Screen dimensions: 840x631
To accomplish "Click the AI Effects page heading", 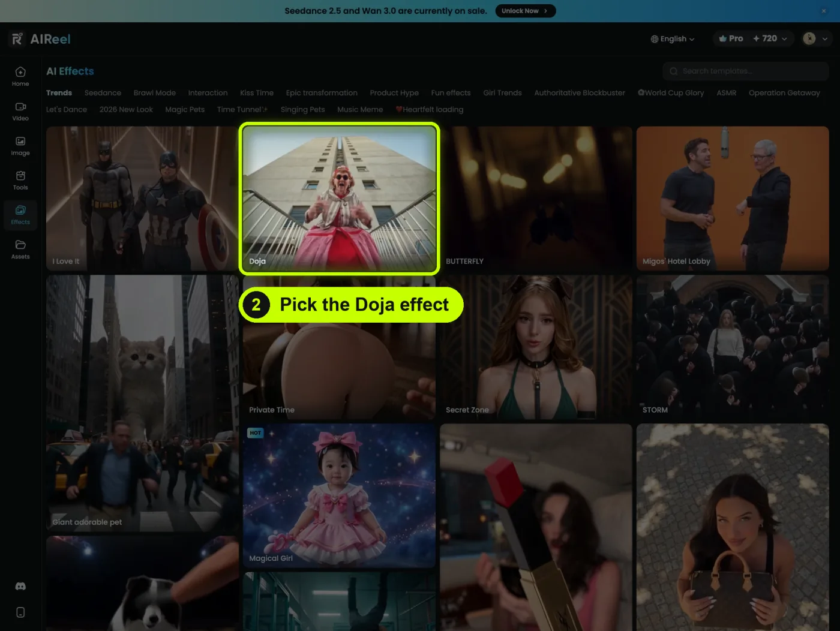I will [x=70, y=71].
